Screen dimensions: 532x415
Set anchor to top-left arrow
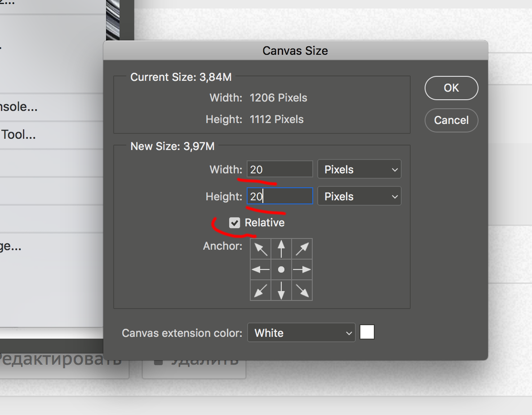261,249
